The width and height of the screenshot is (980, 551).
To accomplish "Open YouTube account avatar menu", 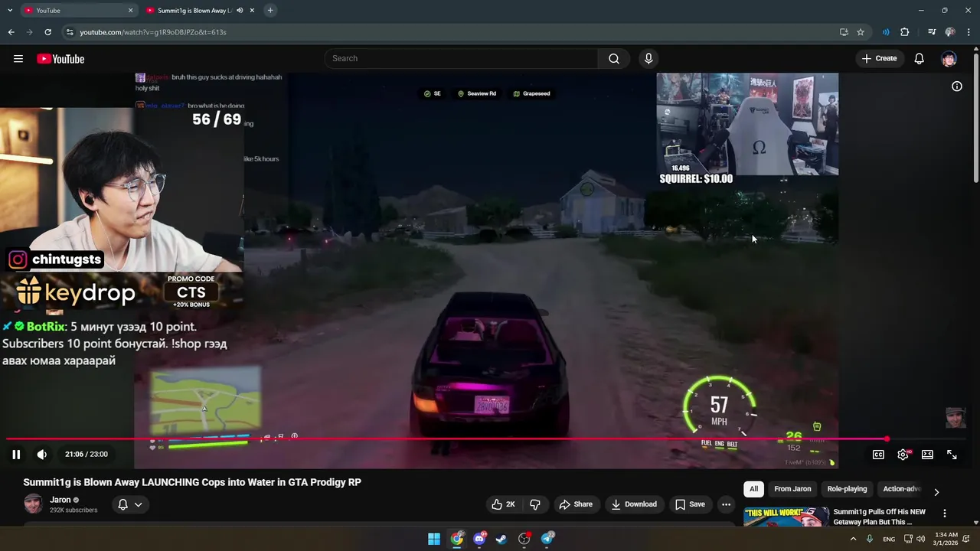I will (x=949, y=59).
